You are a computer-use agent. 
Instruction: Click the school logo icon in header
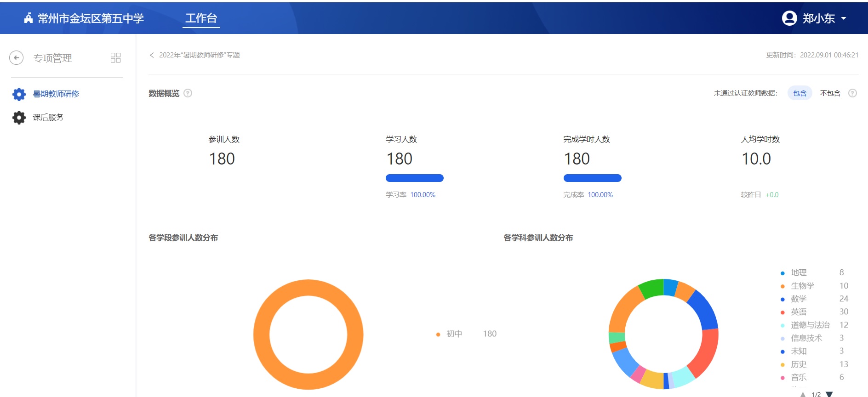tap(29, 18)
